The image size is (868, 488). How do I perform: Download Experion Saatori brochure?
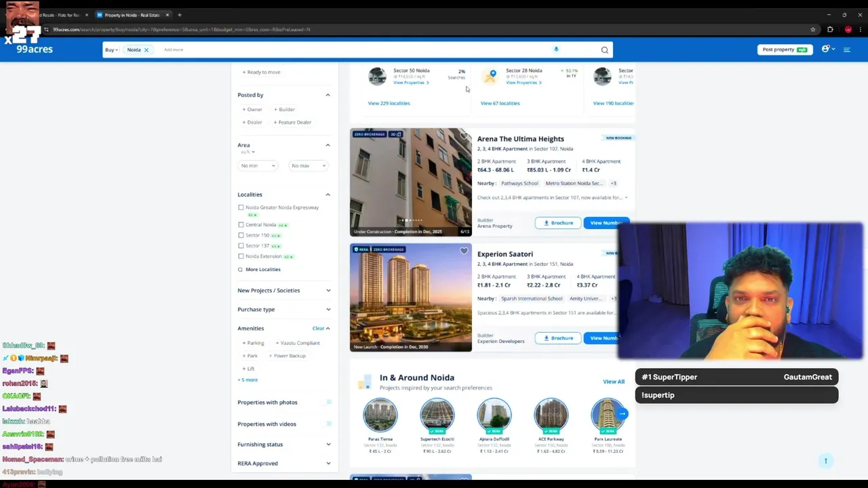coord(557,338)
